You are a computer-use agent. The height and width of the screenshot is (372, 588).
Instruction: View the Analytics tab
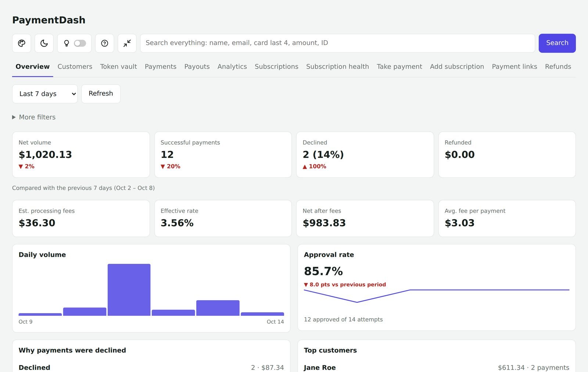[232, 67]
